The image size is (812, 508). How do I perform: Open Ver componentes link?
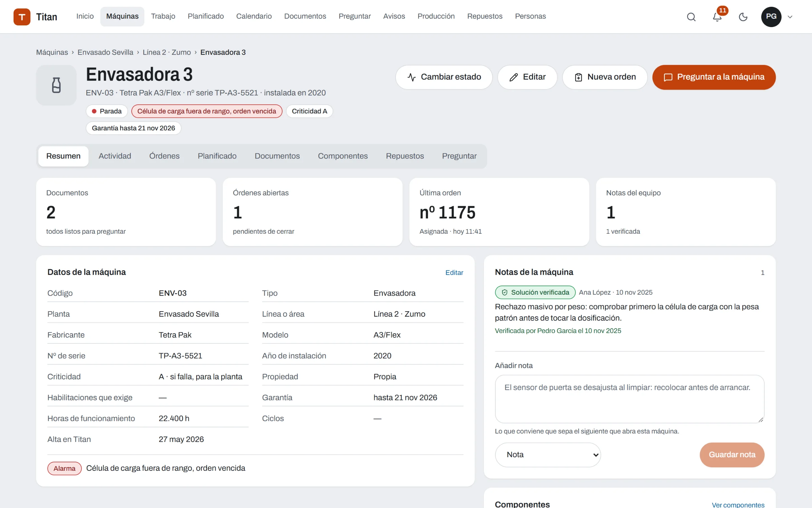[738, 505]
